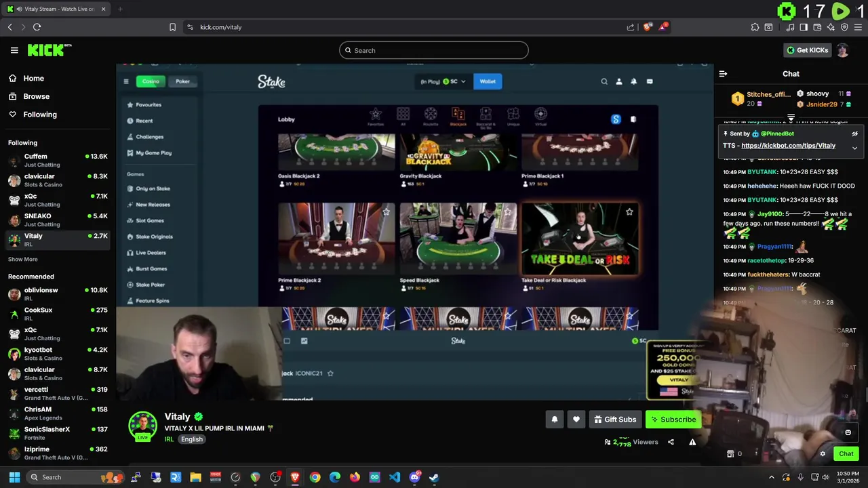Open a new browser tab

[x=120, y=9]
